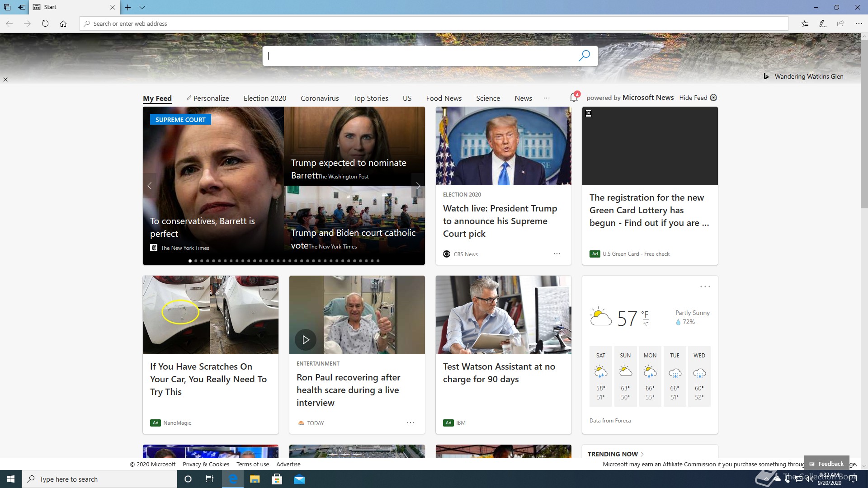Image resolution: width=868 pixels, height=488 pixels.
Task: Open the Settings and more ellipsis menu
Action: coord(859,23)
